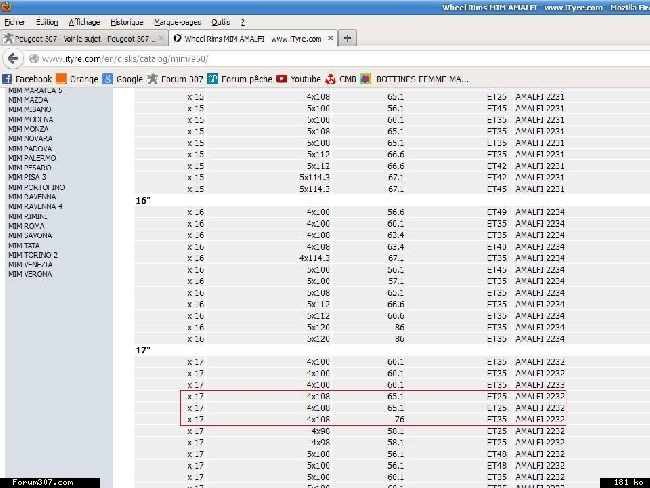Open MIM TORINO 2 sidebar link

(33, 255)
